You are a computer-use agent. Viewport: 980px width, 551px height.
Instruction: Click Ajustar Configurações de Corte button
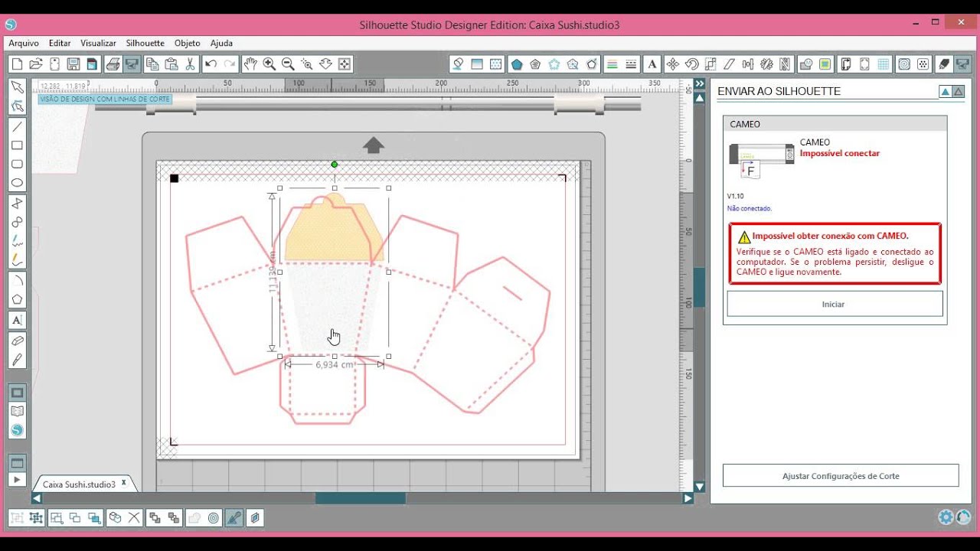(841, 475)
